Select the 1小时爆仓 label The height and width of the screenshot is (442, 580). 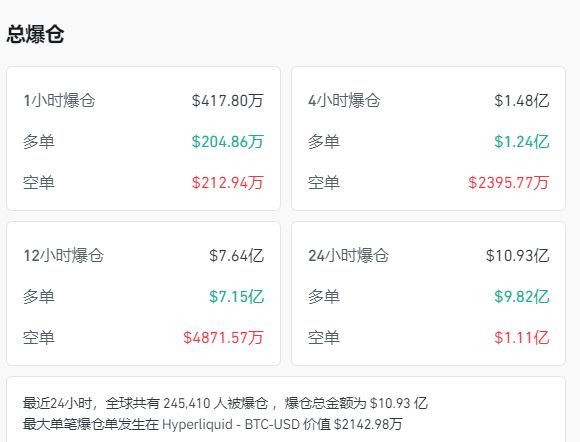click(59, 101)
